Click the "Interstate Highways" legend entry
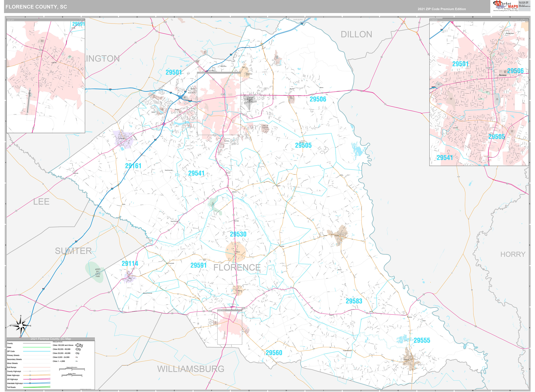 click(x=15, y=383)
